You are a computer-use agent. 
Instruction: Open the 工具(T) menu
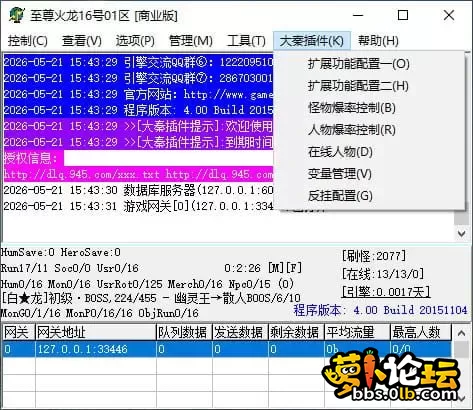point(246,41)
